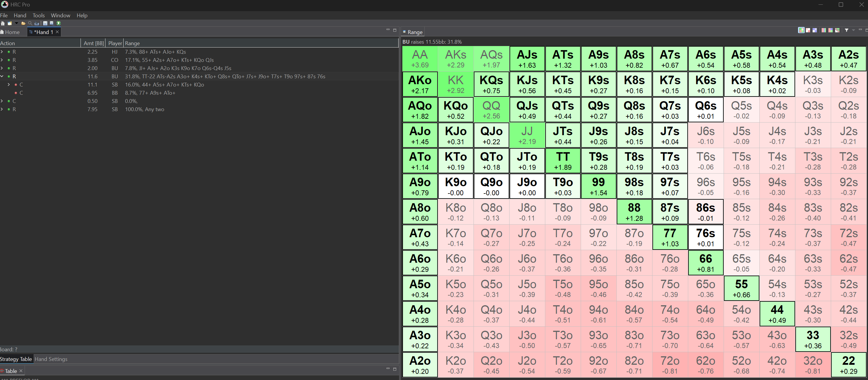Click the AKo cell showing +2.17
The height and width of the screenshot is (380, 868).
point(420,84)
